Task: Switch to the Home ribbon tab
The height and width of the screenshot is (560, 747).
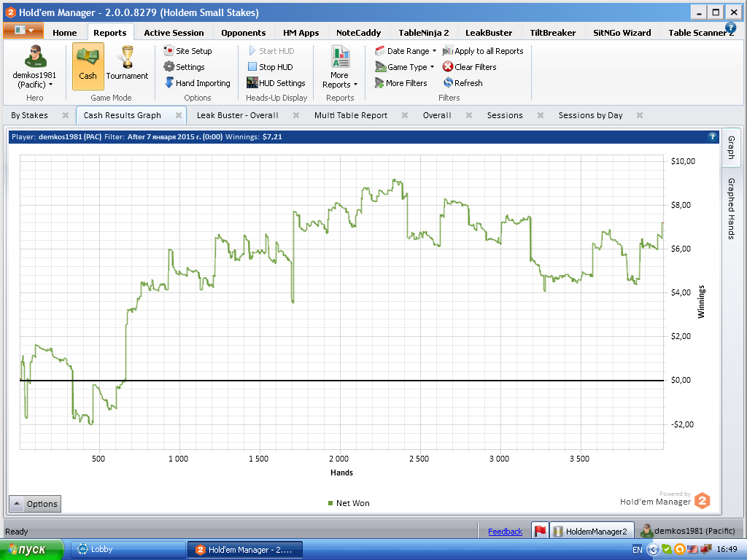Action: (x=65, y=33)
